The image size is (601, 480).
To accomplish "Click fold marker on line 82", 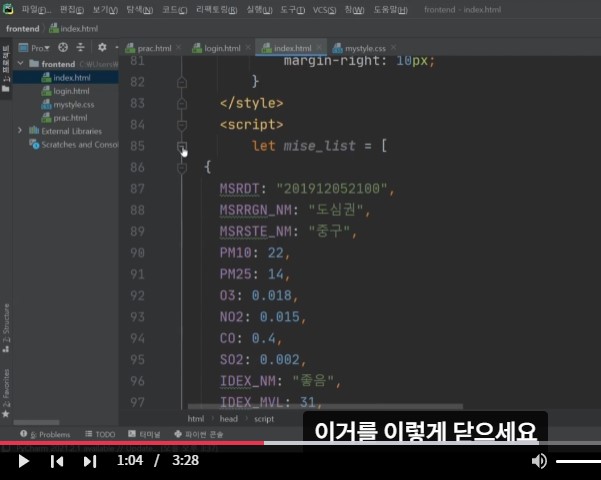I will point(182,82).
